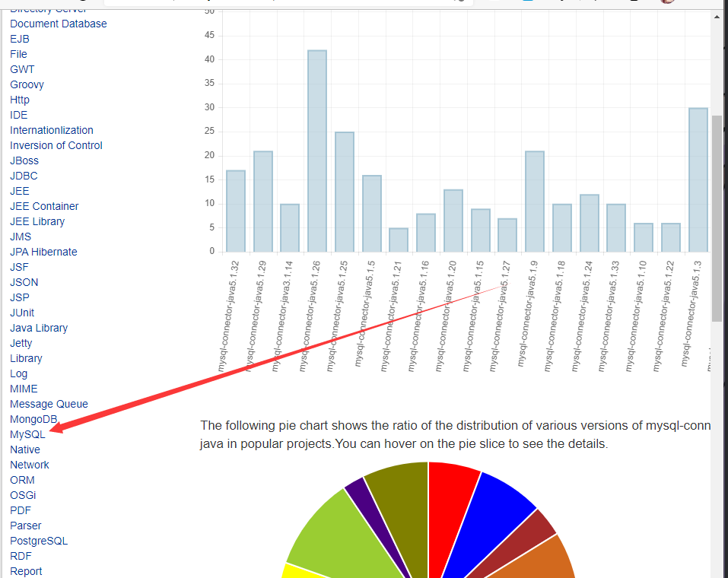The height and width of the screenshot is (578, 728).
Task: Open the JSF category link
Action: coord(19,268)
